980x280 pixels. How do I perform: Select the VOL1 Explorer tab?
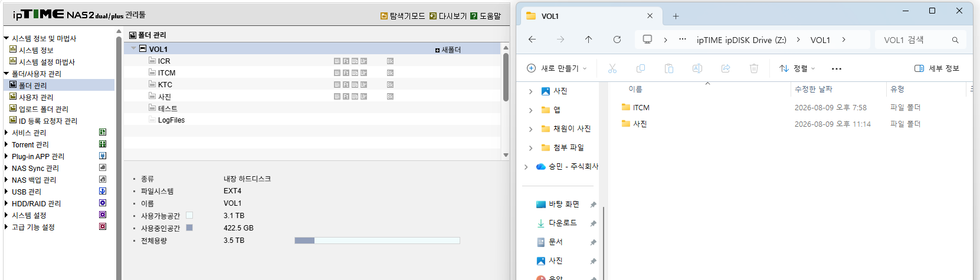point(590,16)
